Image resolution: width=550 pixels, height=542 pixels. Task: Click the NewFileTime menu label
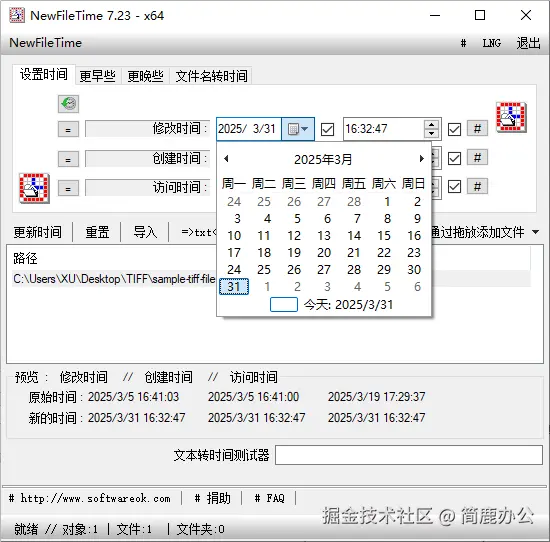[46, 43]
